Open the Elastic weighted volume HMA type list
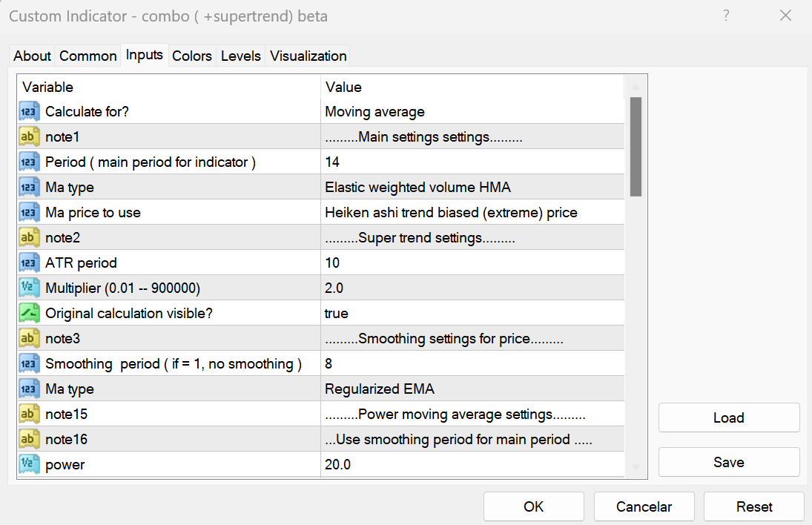 click(417, 188)
